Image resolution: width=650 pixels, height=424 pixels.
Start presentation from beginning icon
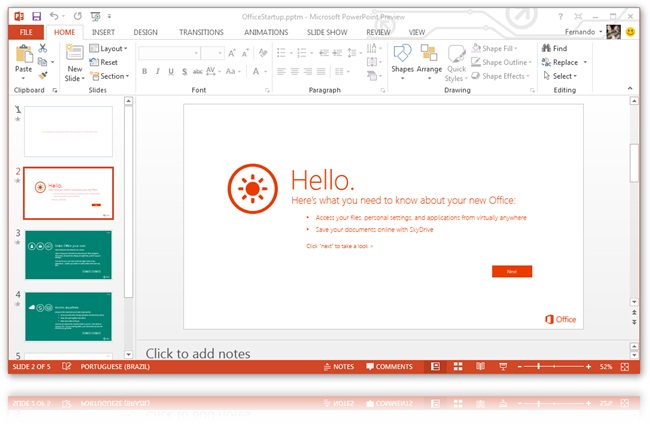point(95,16)
